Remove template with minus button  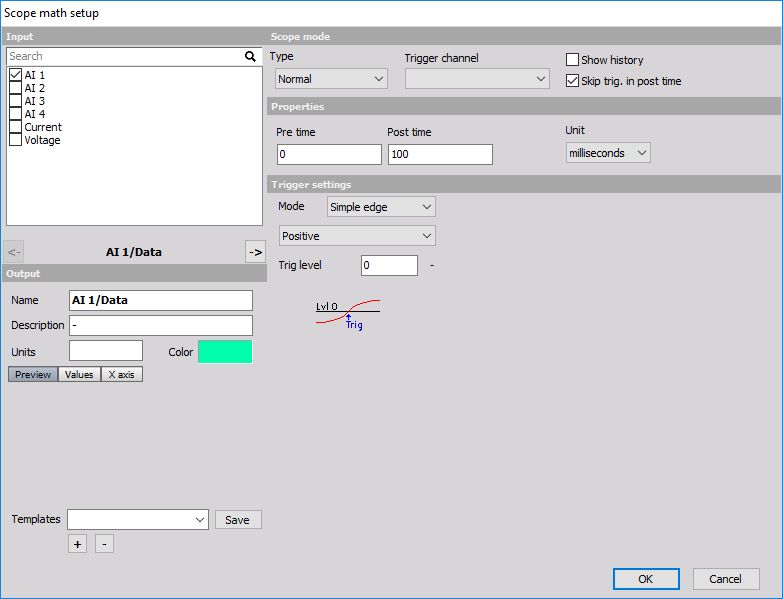point(104,544)
